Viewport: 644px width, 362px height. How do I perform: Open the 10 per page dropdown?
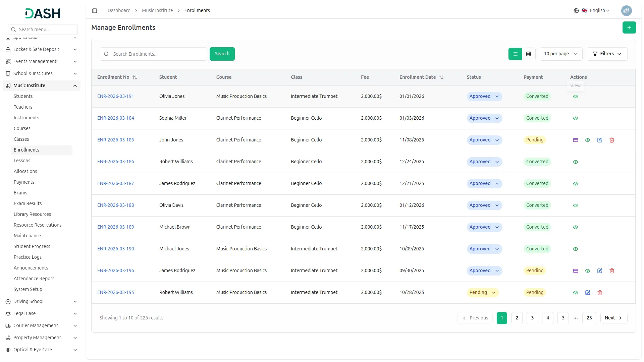coord(560,54)
